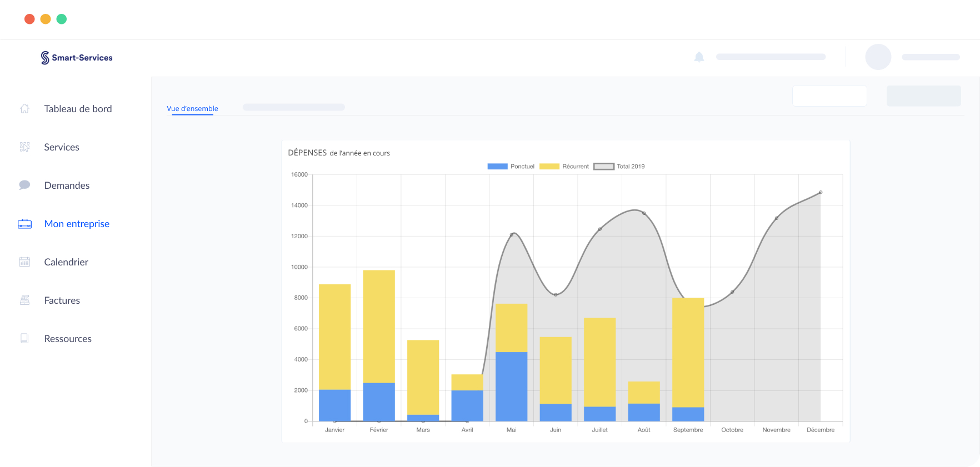Click the Mai yellow Récurrent bar

pyautogui.click(x=511, y=328)
